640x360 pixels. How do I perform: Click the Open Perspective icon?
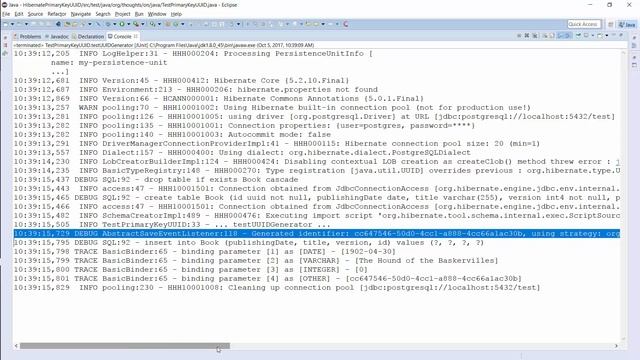point(611,24)
